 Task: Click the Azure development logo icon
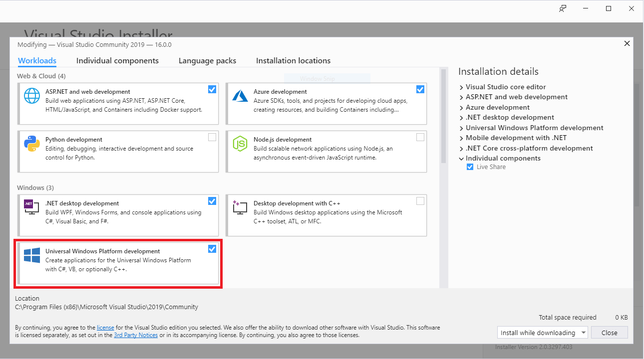[x=240, y=95]
